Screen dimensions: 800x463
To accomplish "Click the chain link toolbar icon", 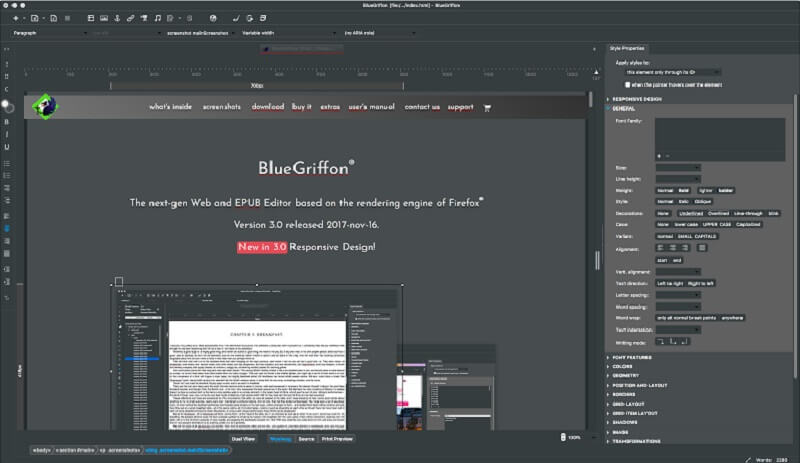I will (131, 18).
